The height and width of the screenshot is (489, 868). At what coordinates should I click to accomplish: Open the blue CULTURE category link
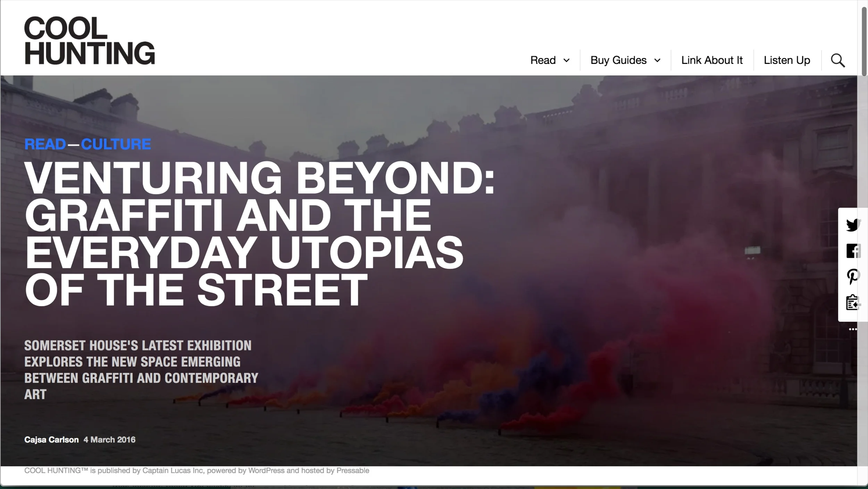(x=116, y=144)
